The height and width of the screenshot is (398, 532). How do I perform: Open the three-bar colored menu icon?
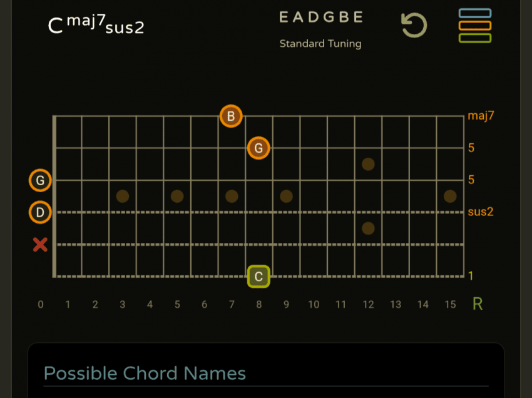tap(474, 26)
